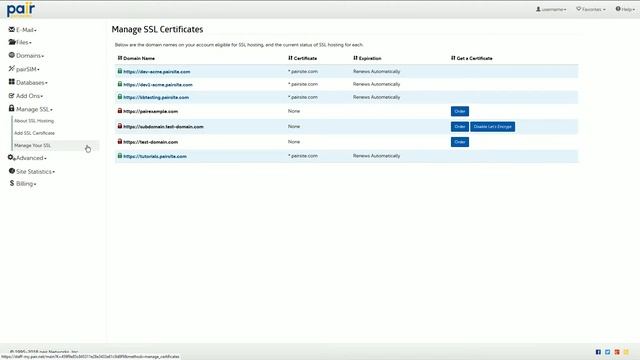Click the Files folder icon
The width and height of the screenshot is (640, 360).
12,42
